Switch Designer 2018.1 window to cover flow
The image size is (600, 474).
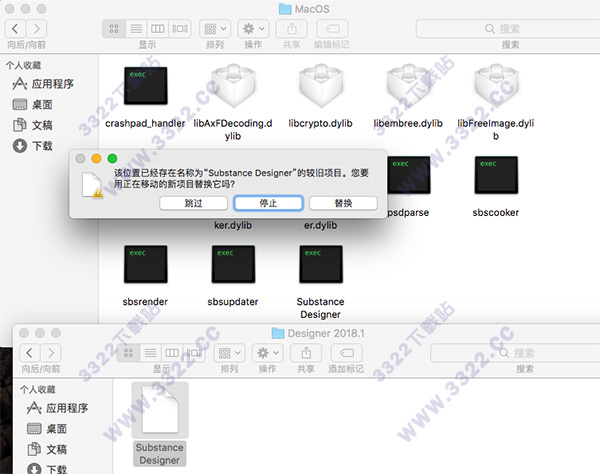(194, 353)
